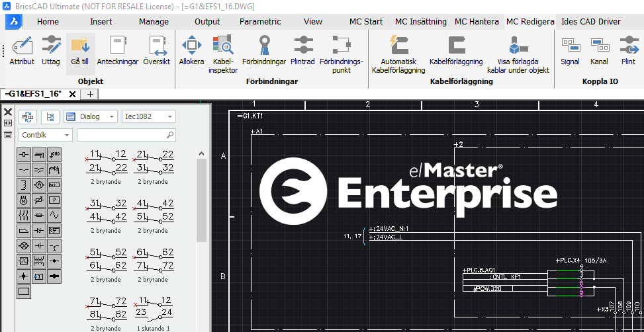This screenshot has height=332, width=644.
Task: Switch to the View ribbon tab
Action: pos(313,22)
